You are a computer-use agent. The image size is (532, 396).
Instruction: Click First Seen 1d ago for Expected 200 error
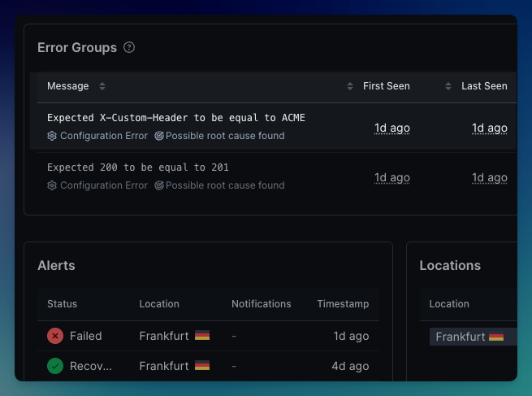[x=391, y=177]
